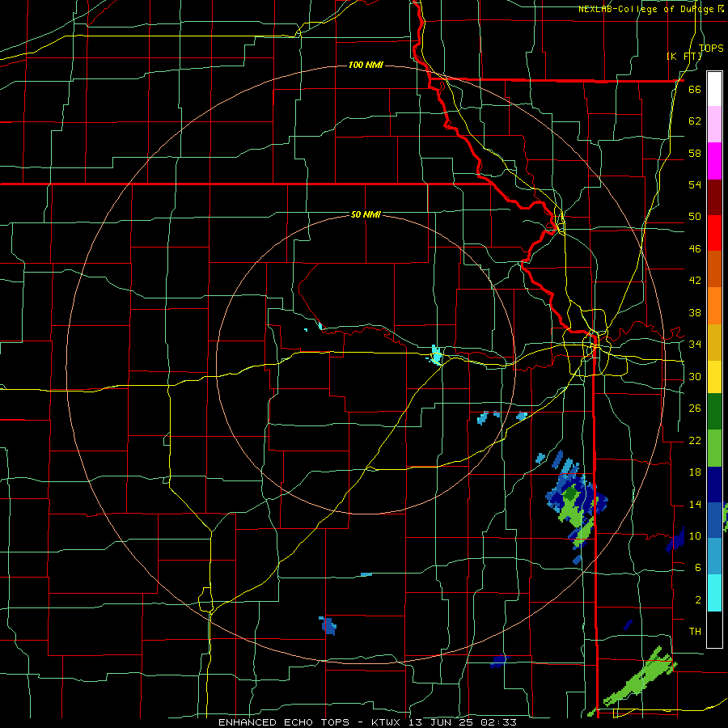Click the "TOPS" legend title
The width and height of the screenshot is (728, 728).
click(711, 49)
